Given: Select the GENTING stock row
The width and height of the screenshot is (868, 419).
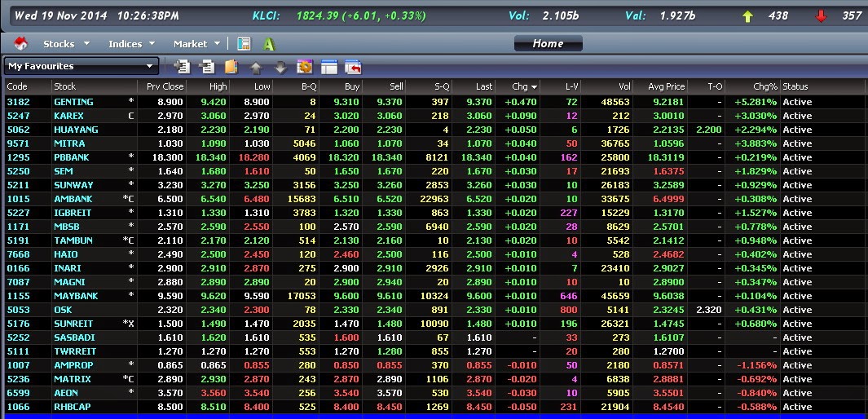Looking at the screenshot, I should 434,102.
